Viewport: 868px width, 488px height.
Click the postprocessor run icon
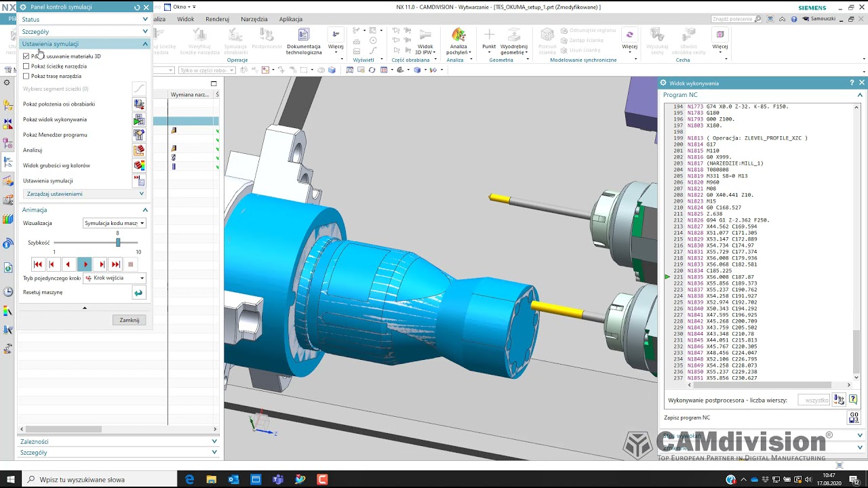(x=840, y=400)
